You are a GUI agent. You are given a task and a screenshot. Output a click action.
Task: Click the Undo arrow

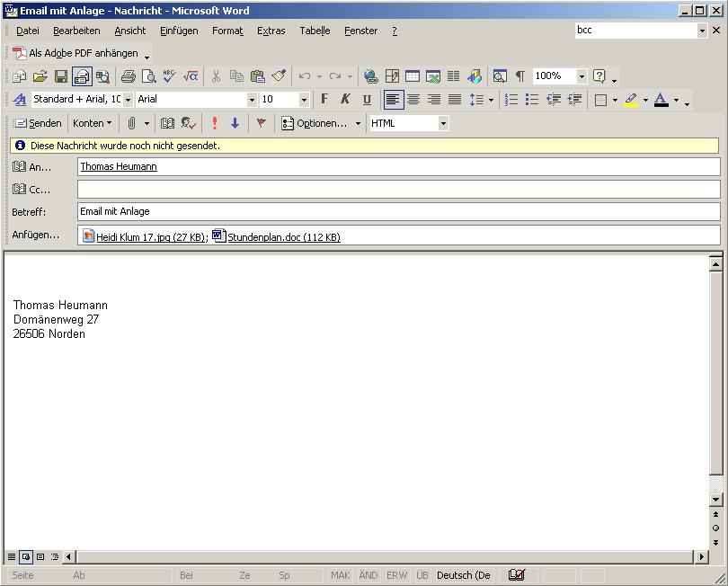[305, 76]
